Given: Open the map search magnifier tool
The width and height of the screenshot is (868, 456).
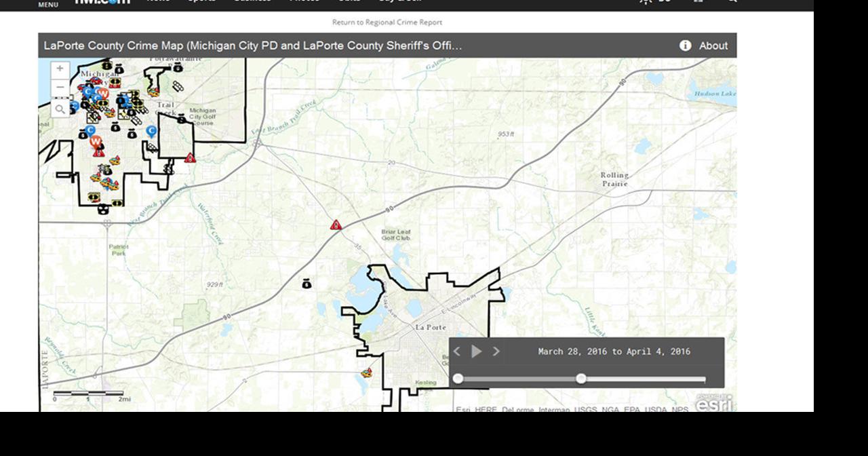Looking at the screenshot, I should pyautogui.click(x=60, y=109).
